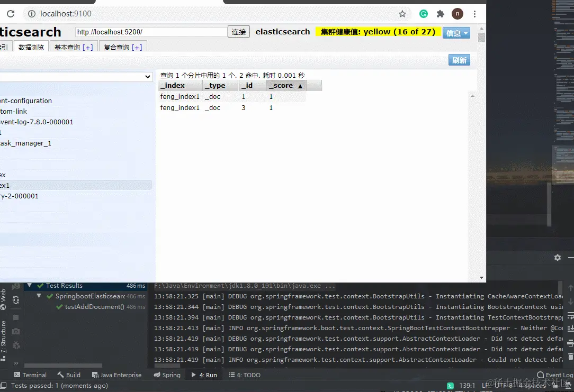Toggle scroll to end of console output
Image resolution: width=574 pixels, height=392 pixels.
(570, 329)
